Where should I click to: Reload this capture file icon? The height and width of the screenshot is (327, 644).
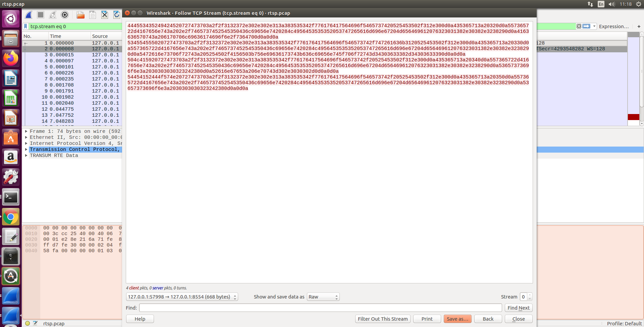(116, 15)
